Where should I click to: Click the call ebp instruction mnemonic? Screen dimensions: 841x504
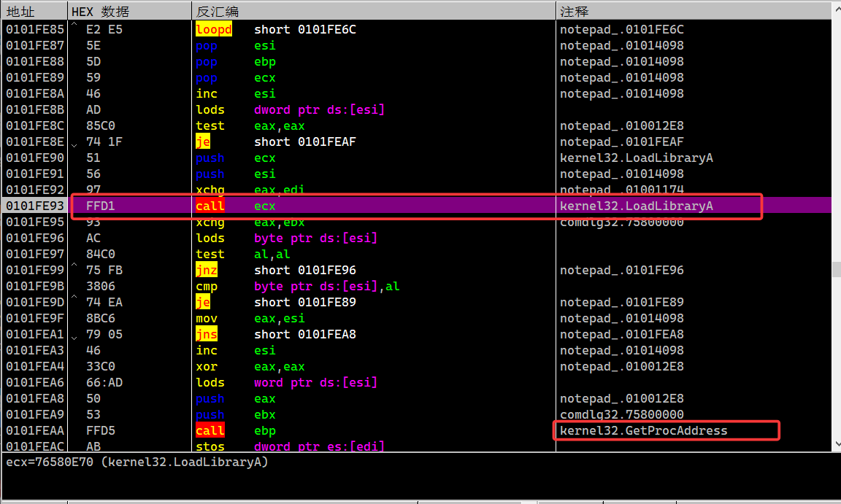tap(210, 430)
